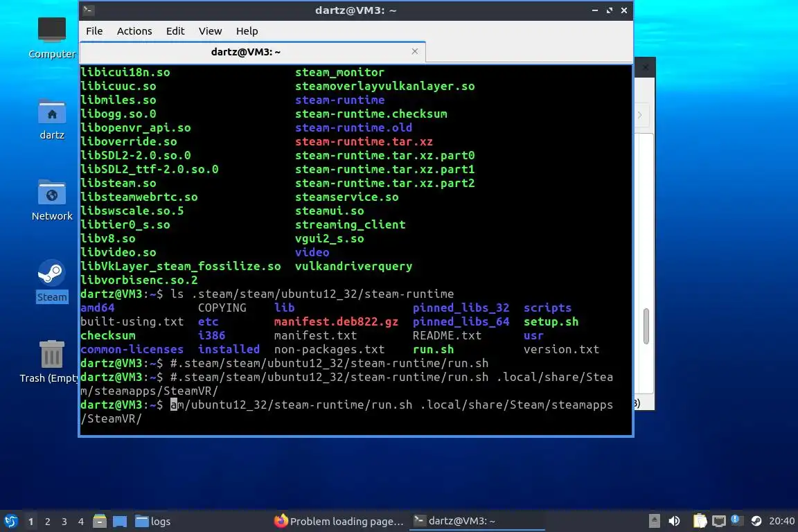Click the Steam tray icon
The width and height of the screenshot is (798, 532).
(x=756, y=521)
